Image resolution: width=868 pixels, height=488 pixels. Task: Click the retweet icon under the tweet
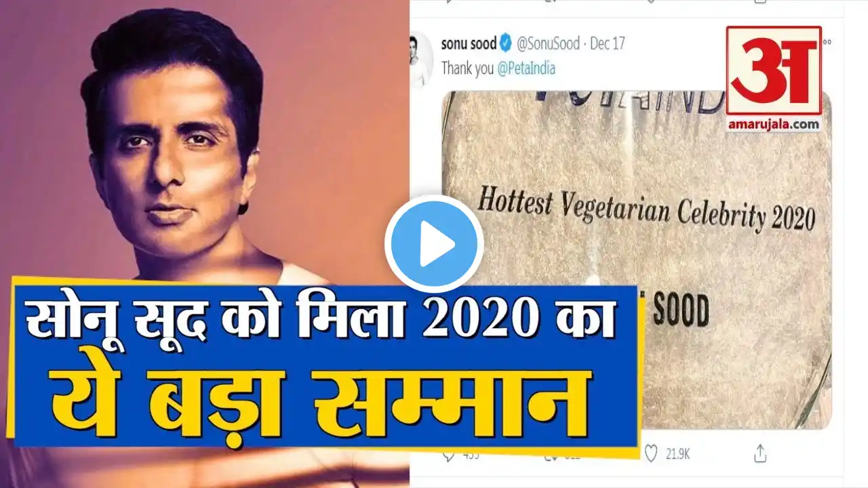tap(553, 454)
